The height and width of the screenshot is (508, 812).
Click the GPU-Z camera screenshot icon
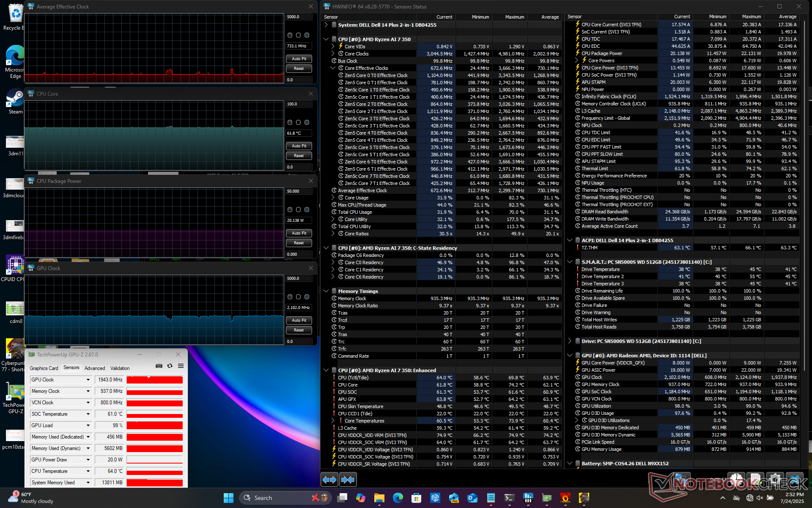(159, 366)
